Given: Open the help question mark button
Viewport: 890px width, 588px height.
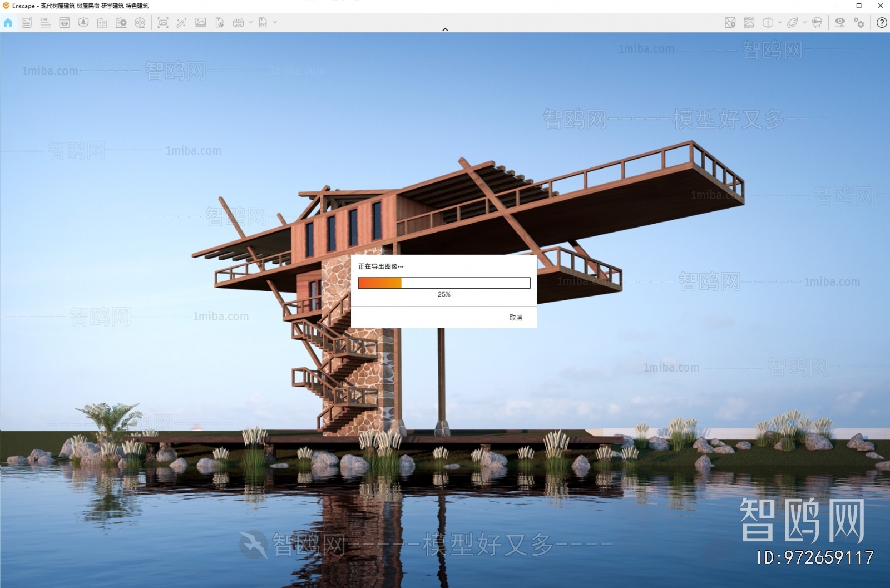Looking at the screenshot, I should pos(882,23).
